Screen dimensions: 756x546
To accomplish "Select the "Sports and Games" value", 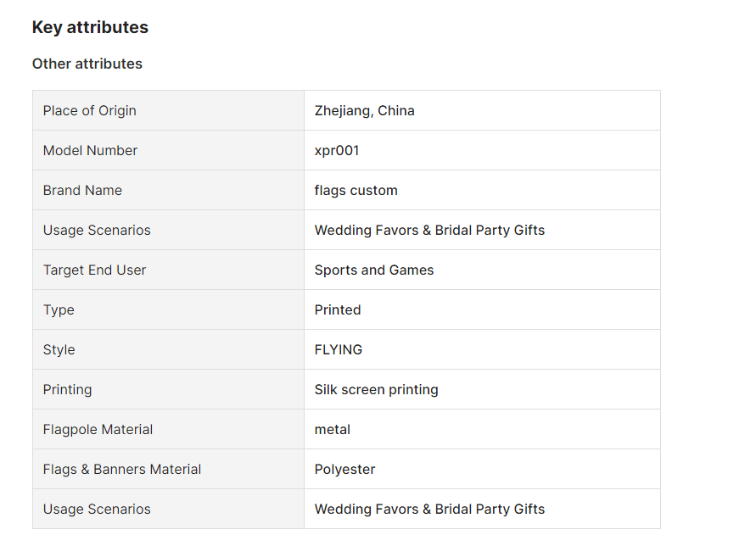I will pyautogui.click(x=374, y=270).
